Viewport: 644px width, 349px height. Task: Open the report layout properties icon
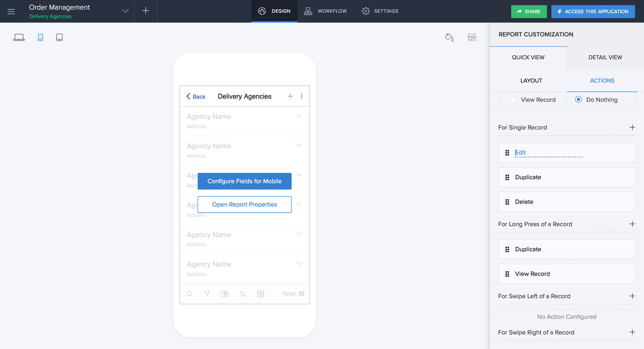(x=472, y=37)
